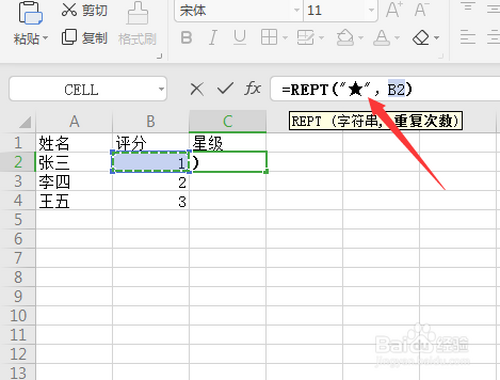The width and height of the screenshot is (500, 380).
Task: Click the 复制 copy button
Action: pyautogui.click(x=84, y=38)
